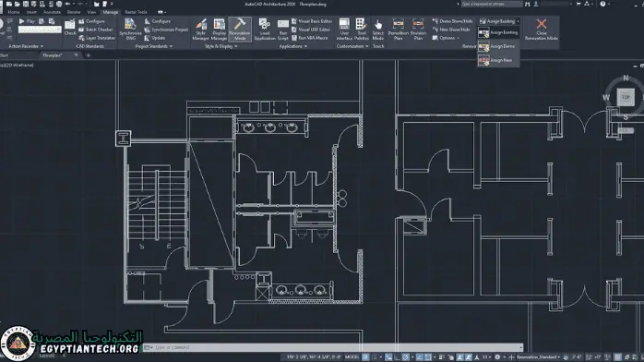Screen dimensions: 644x362
Task: Expand the Style & Display panel
Action: (221, 46)
